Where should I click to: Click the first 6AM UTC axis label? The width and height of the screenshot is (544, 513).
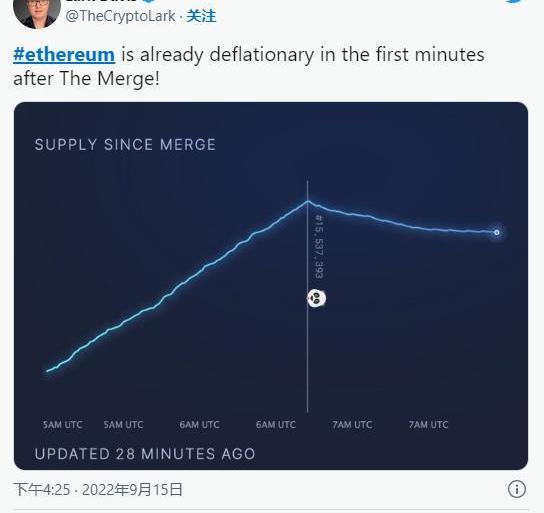199,425
